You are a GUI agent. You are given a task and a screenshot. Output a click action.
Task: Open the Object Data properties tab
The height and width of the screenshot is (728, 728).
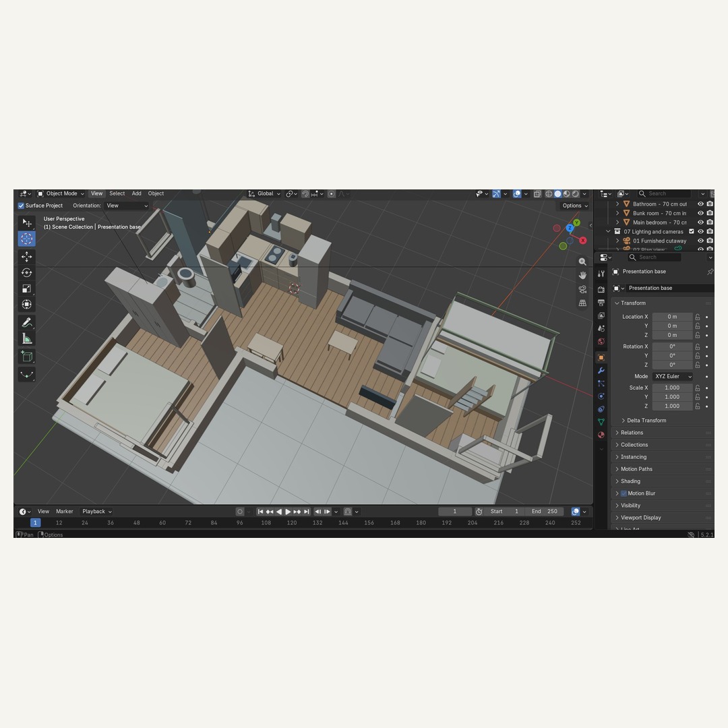coord(601,422)
